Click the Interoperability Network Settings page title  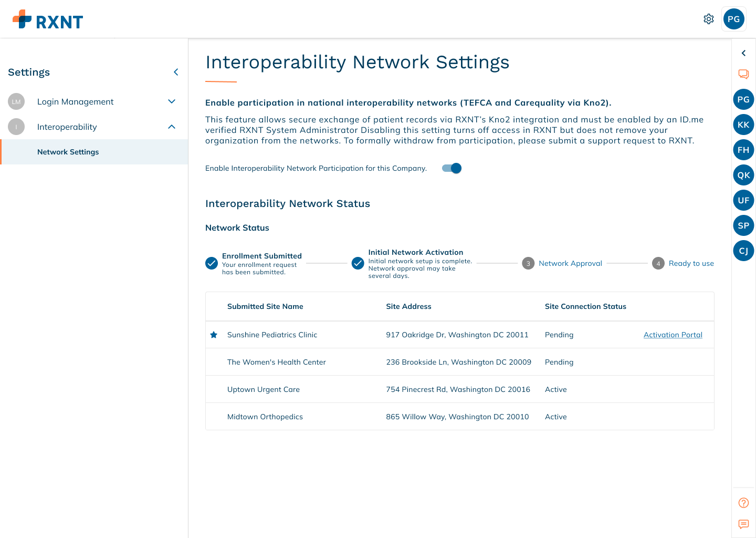tap(358, 62)
